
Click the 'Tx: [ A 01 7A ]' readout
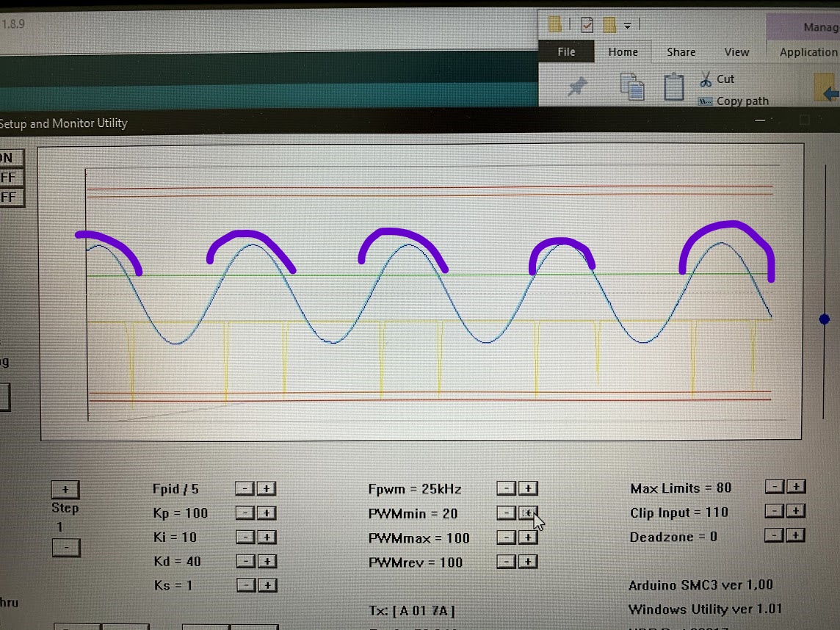(x=412, y=611)
